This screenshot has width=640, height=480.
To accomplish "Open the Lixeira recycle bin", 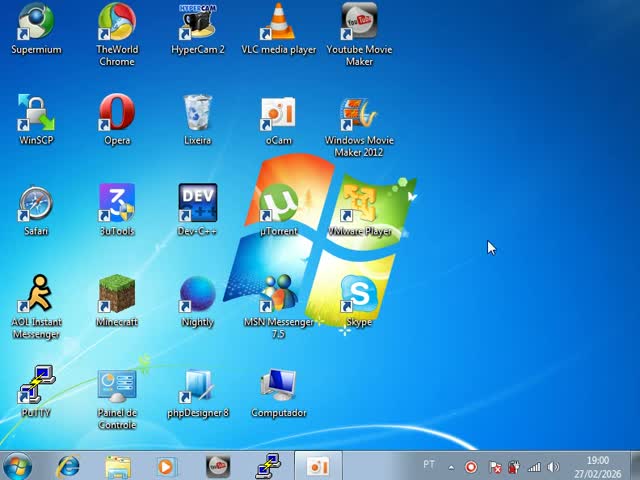I will tap(198, 115).
